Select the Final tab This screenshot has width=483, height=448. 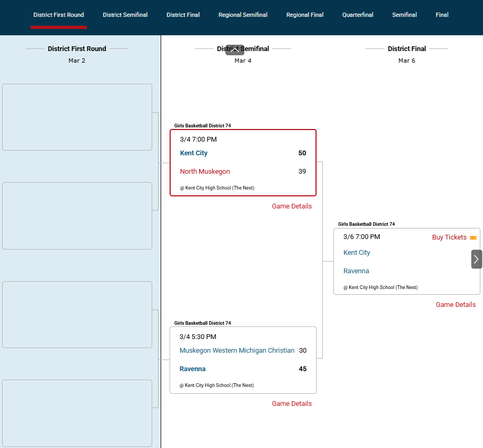point(442,15)
